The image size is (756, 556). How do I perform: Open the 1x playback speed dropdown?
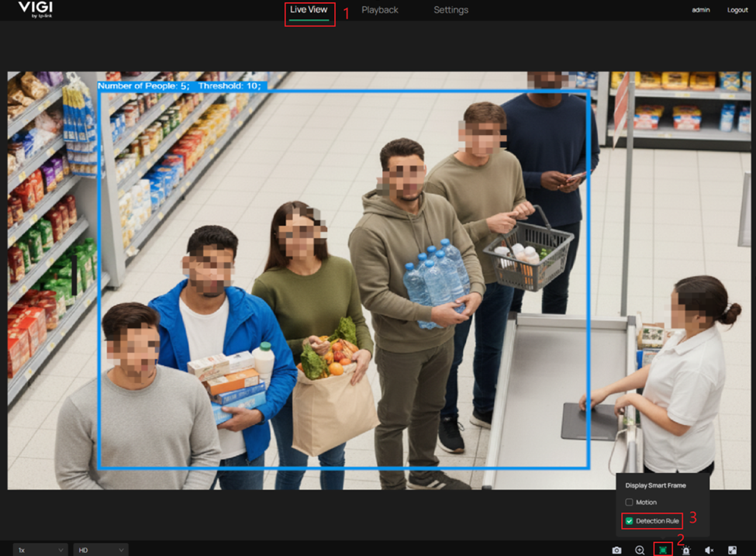[39, 549]
